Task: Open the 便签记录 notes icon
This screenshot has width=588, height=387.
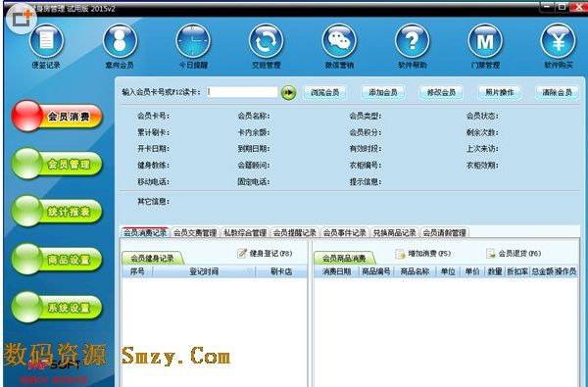Action: click(46, 41)
